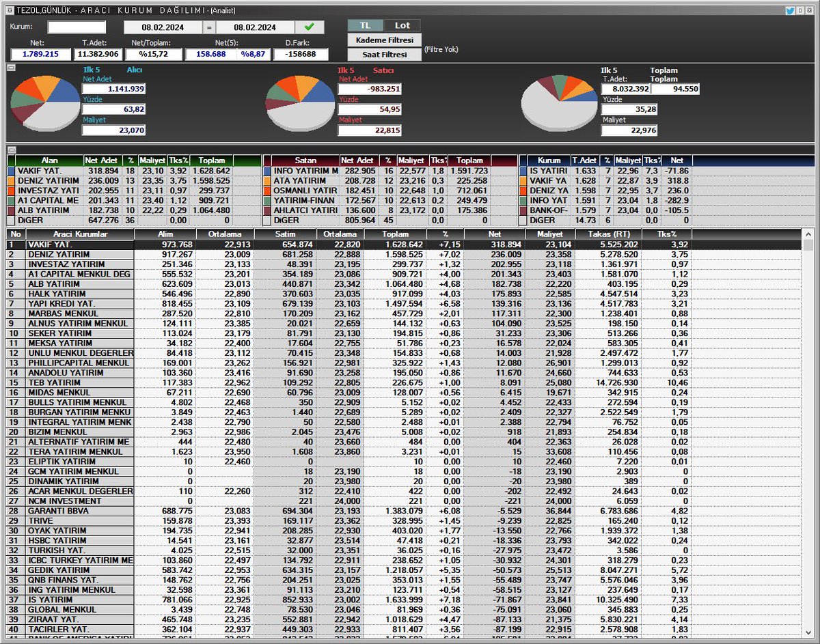820x644 pixels.
Task: Select ZIRAAT YAT. row
Action: point(405,619)
